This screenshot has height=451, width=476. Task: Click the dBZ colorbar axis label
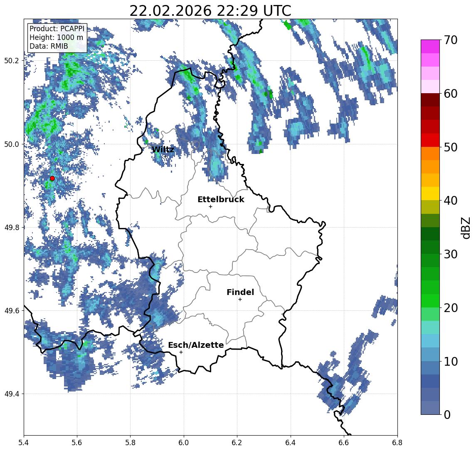pyautogui.click(x=465, y=228)
